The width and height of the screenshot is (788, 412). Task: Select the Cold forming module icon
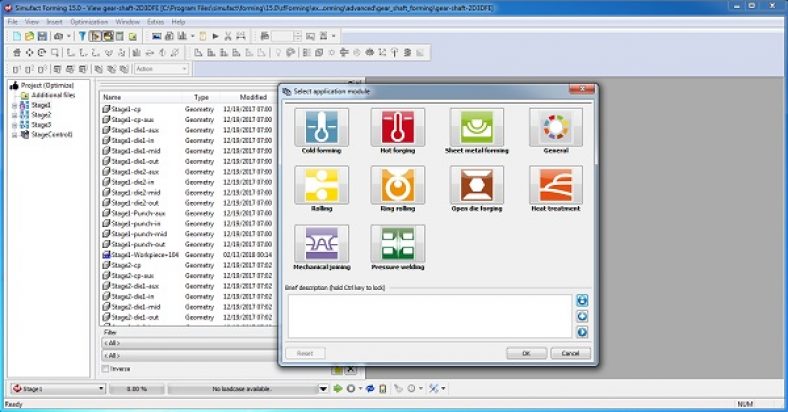coord(320,128)
